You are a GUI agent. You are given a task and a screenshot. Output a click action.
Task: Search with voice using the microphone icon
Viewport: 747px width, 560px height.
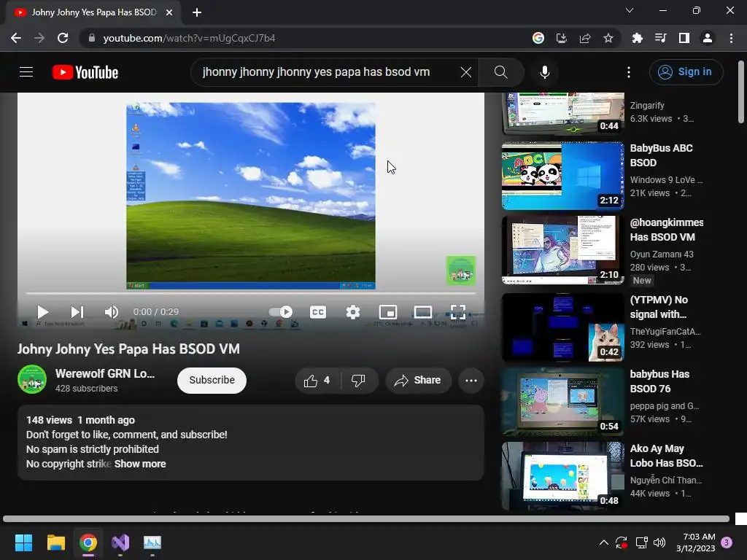544,72
